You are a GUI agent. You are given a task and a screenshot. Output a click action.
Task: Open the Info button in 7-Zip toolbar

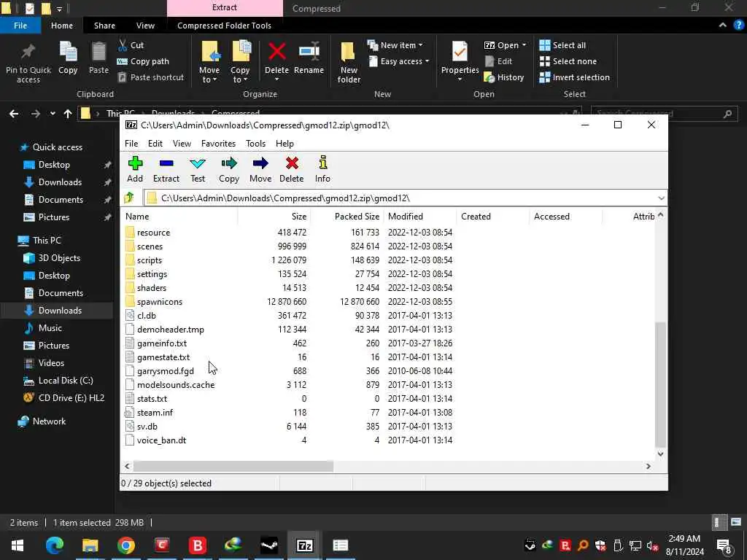tap(322, 169)
